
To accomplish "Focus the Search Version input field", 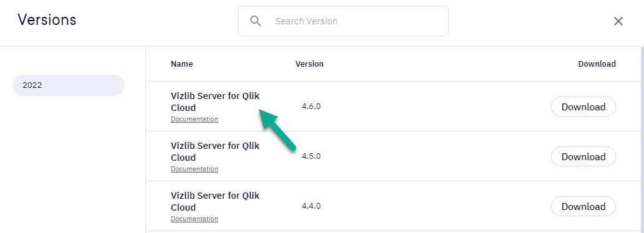I will click(x=344, y=21).
